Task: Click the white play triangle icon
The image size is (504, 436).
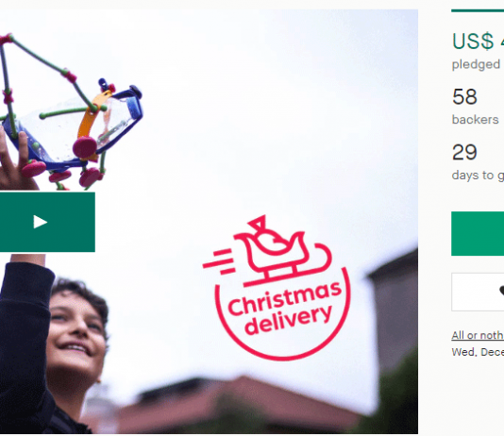Action: pos(41,222)
